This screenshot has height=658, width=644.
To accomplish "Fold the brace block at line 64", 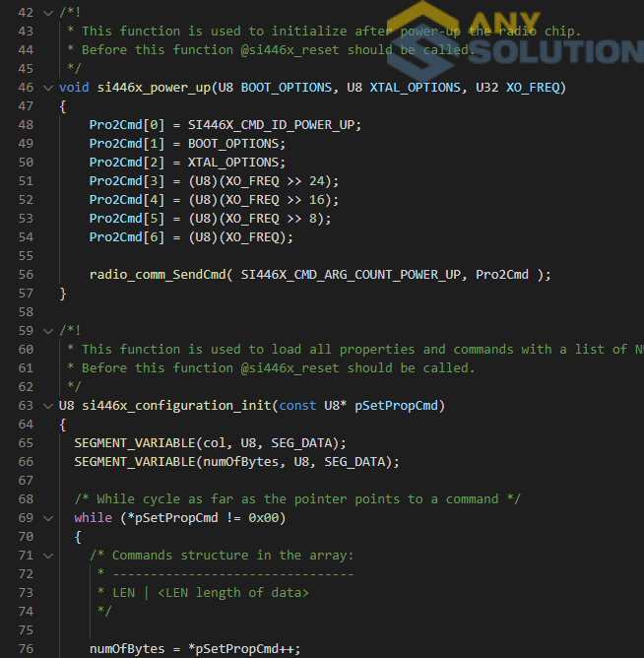I will (47, 424).
